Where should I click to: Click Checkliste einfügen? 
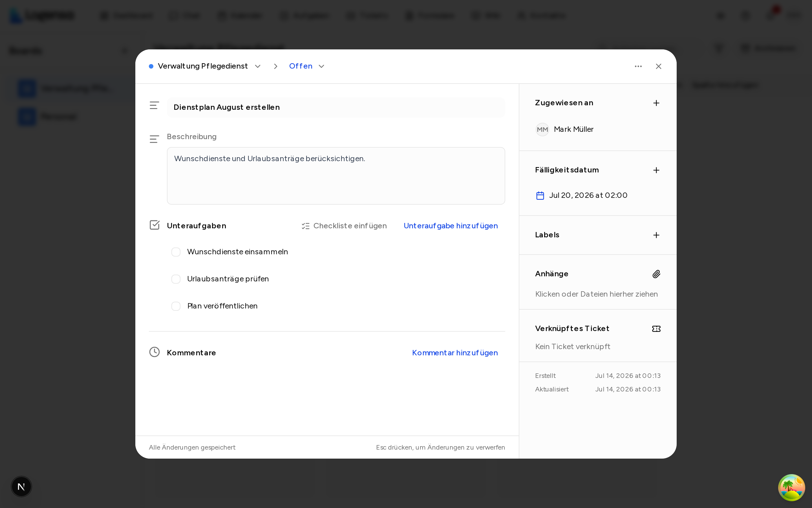(x=344, y=226)
